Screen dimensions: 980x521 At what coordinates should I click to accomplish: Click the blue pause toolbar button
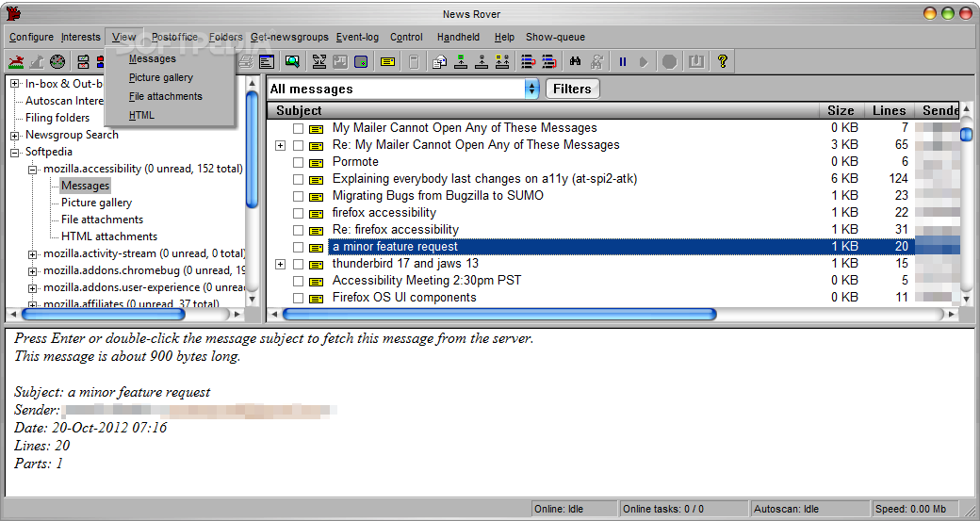coord(623,61)
